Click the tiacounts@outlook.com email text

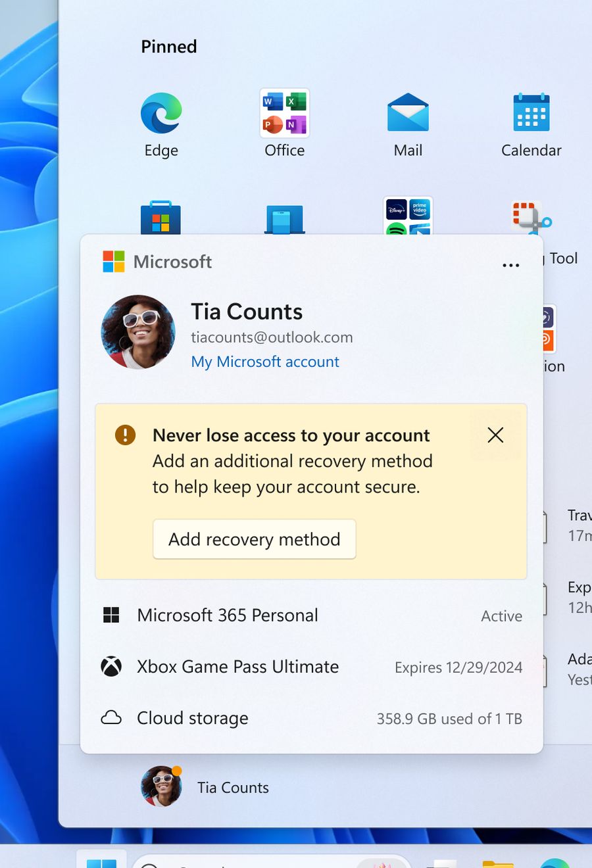coord(272,337)
